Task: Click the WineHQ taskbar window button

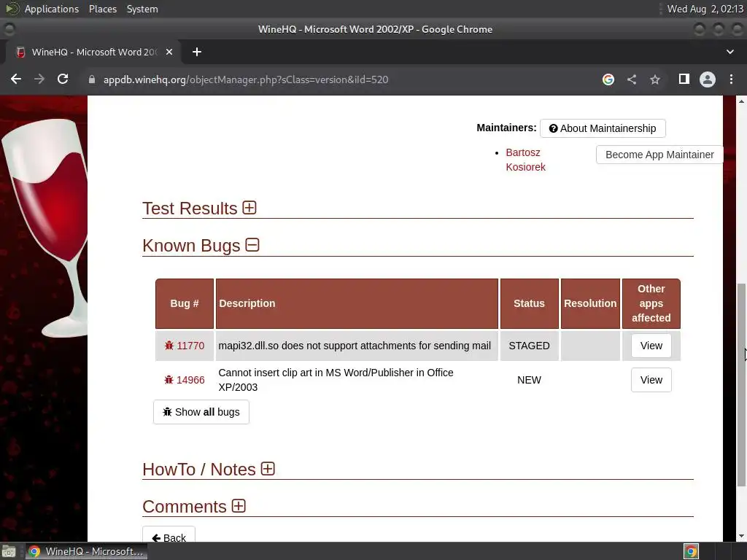Action: click(x=86, y=551)
